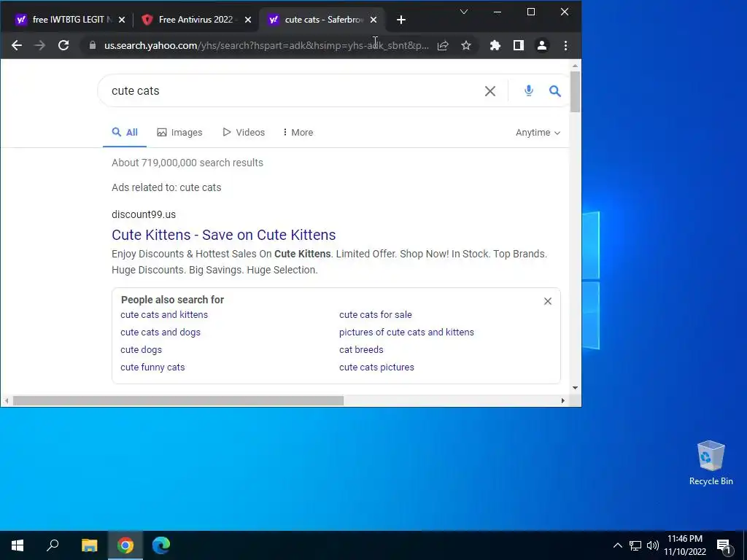
Task: Click the scroll down arrow
Action: [575, 388]
